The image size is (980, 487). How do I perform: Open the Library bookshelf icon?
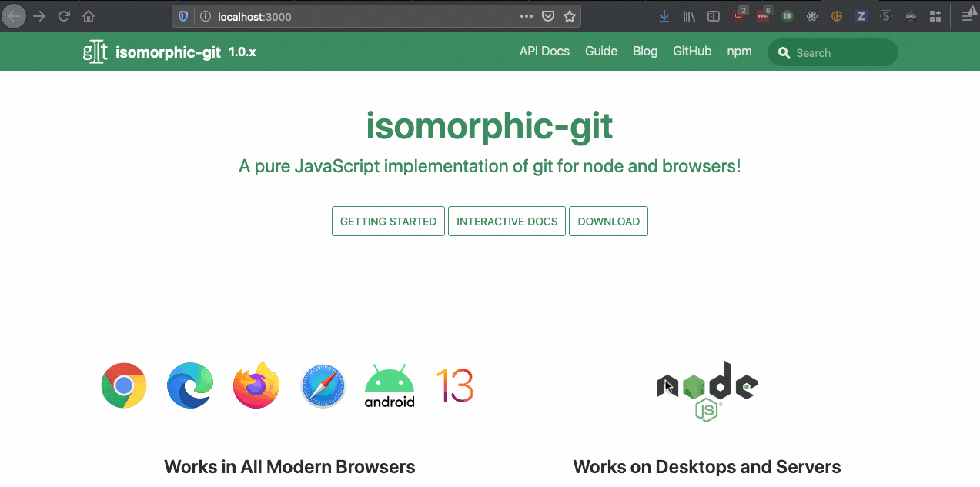click(x=689, y=15)
